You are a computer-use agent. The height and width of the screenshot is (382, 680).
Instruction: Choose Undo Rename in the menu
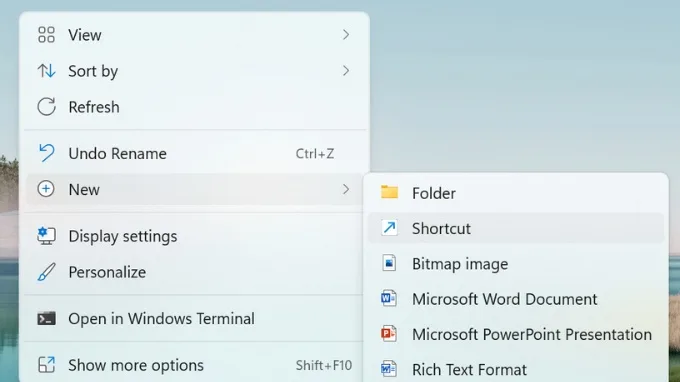click(194, 153)
